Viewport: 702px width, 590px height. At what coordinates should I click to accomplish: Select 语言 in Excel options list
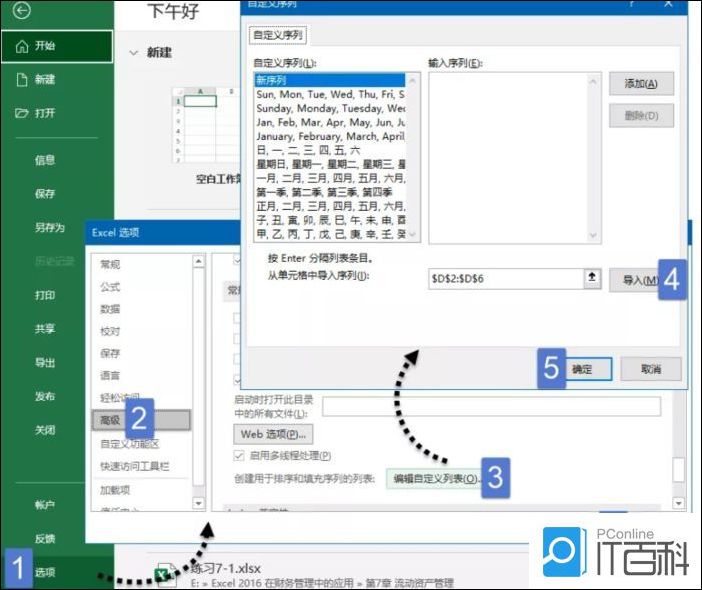[x=110, y=376]
